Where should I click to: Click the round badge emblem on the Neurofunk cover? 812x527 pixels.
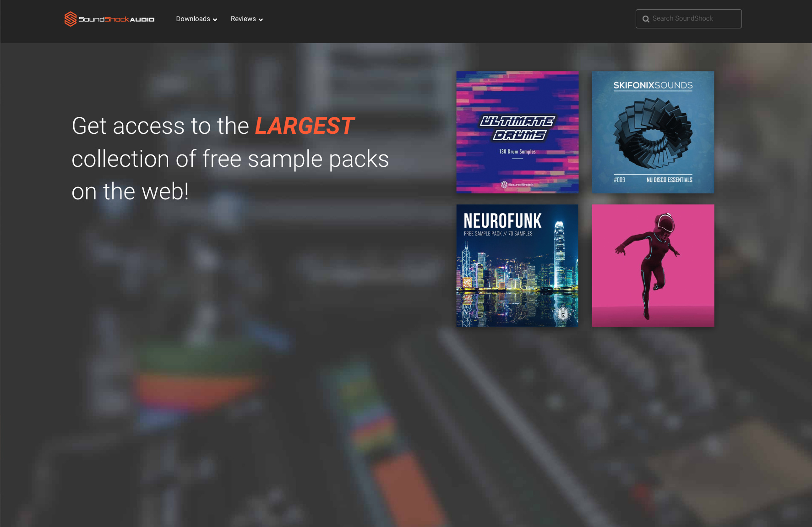pos(563,314)
